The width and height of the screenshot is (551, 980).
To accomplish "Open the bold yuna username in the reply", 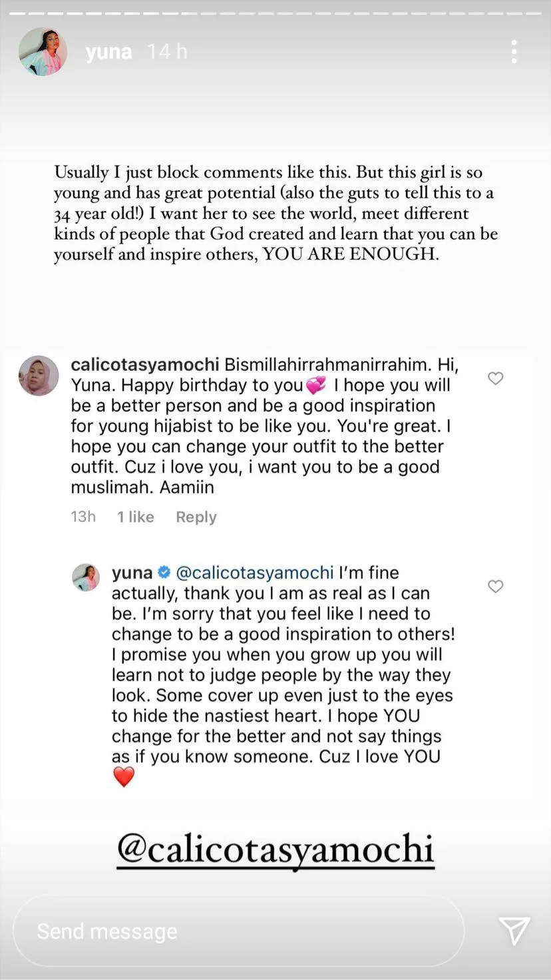I will coord(132,573).
